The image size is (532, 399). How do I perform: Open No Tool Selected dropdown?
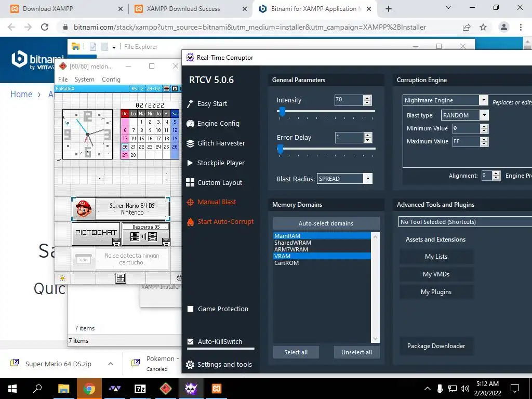pos(465,222)
